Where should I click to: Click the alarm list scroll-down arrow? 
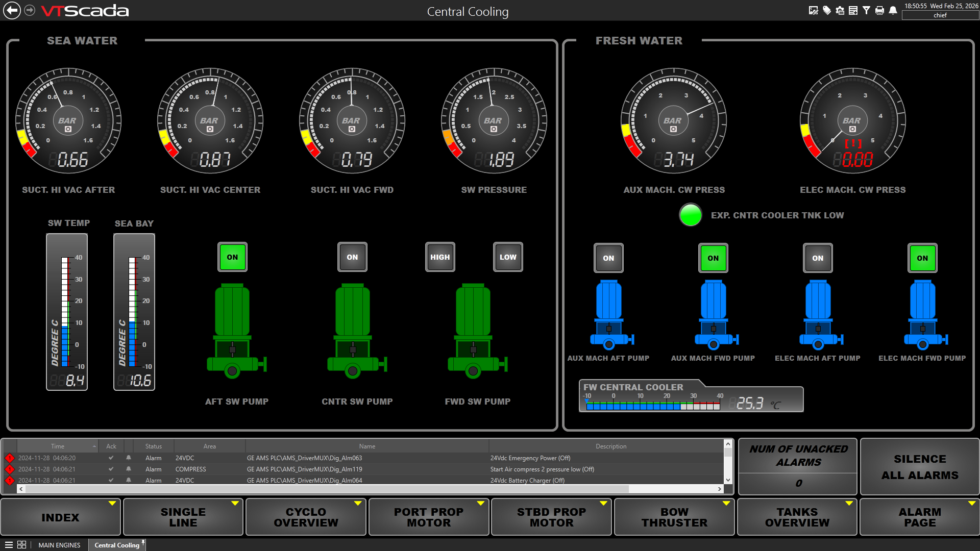coord(728,480)
